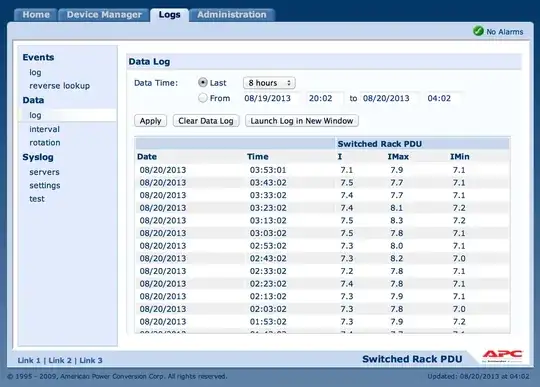Click the APC logo
The image size is (540, 387).
(502, 356)
